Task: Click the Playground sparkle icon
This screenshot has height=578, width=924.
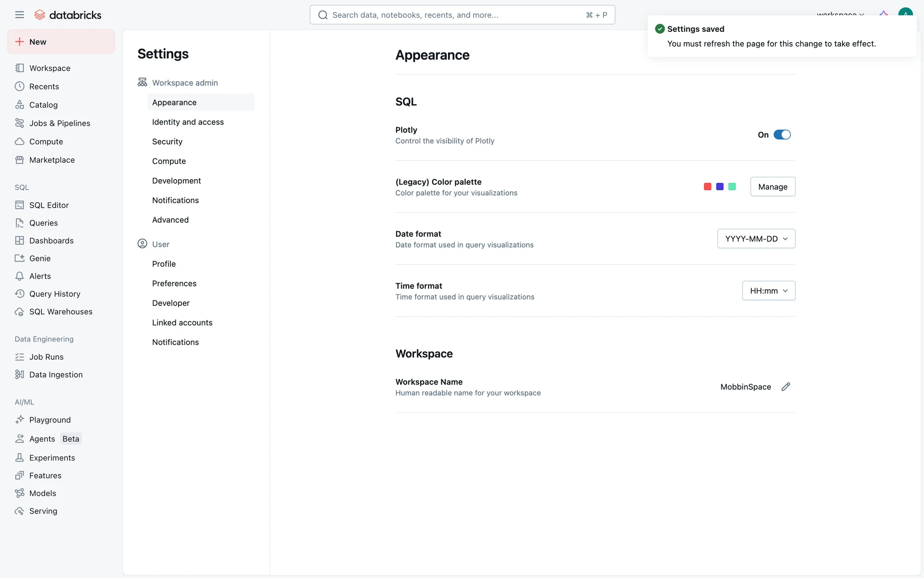Action: pos(19,420)
